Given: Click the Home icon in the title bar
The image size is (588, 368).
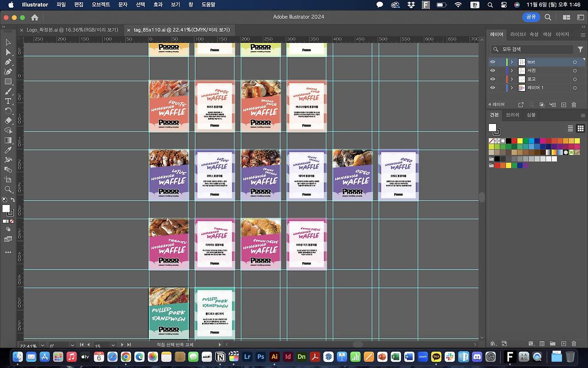Looking at the screenshot, I should tap(34, 17).
